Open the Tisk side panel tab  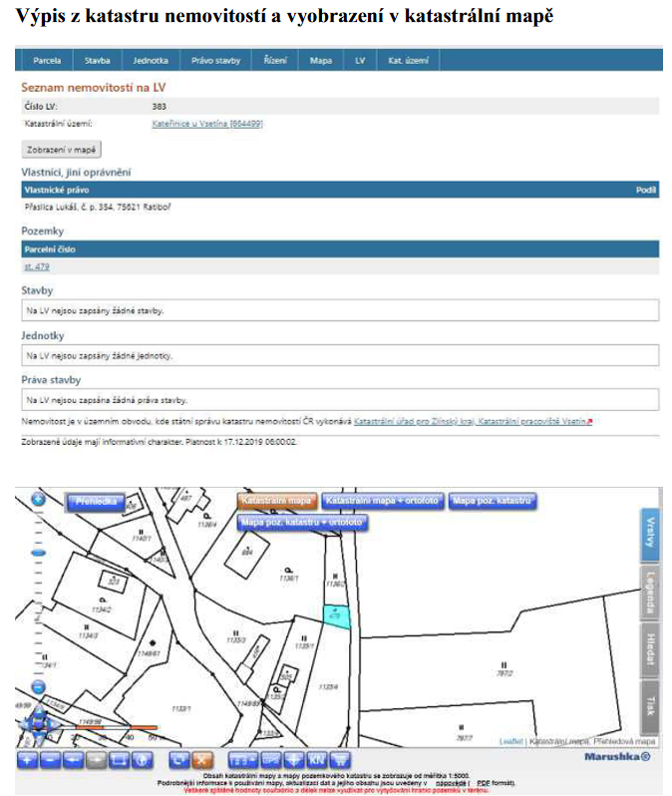650,707
